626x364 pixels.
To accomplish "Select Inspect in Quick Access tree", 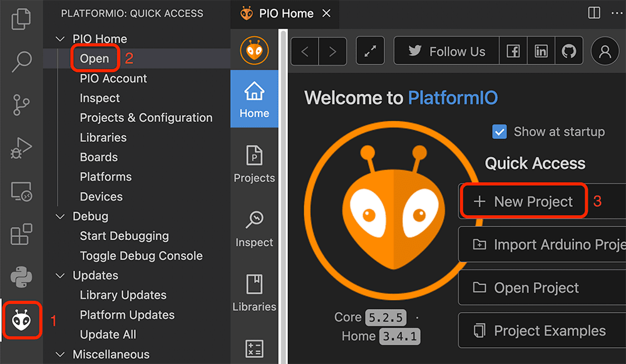I will click(x=100, y=98).
